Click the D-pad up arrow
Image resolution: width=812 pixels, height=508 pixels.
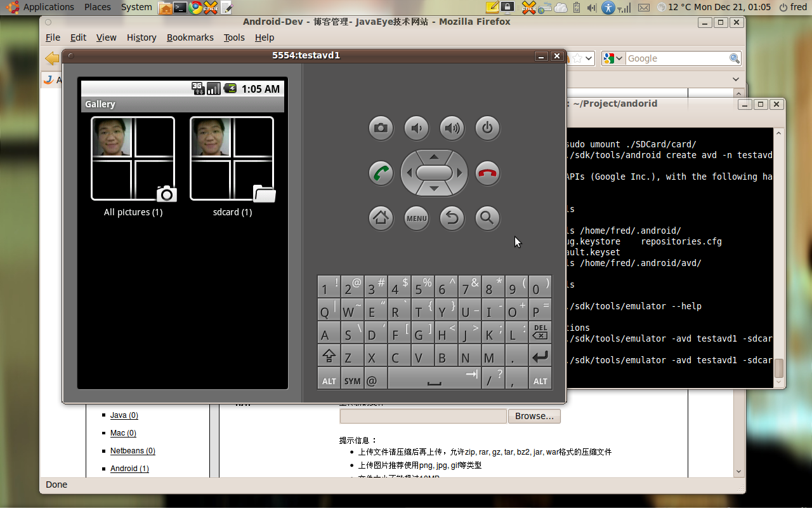point(434,156)
